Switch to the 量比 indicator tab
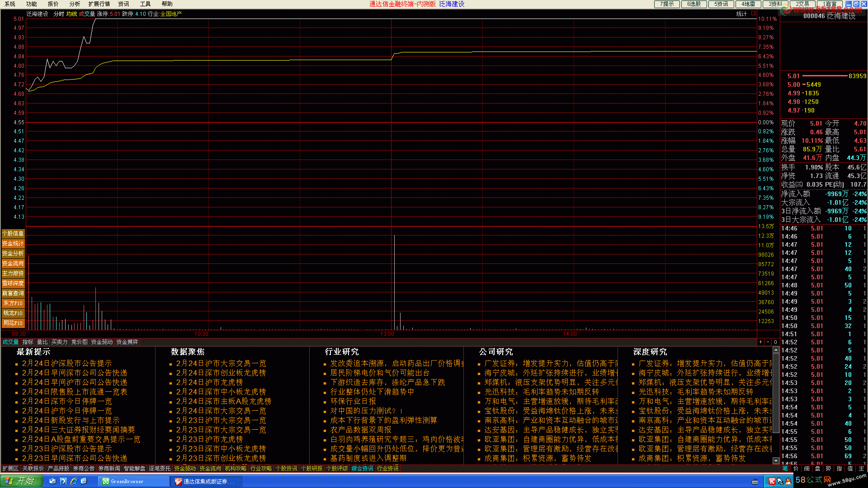The height and width of the screenshot is (488, 868). point(42,342)
